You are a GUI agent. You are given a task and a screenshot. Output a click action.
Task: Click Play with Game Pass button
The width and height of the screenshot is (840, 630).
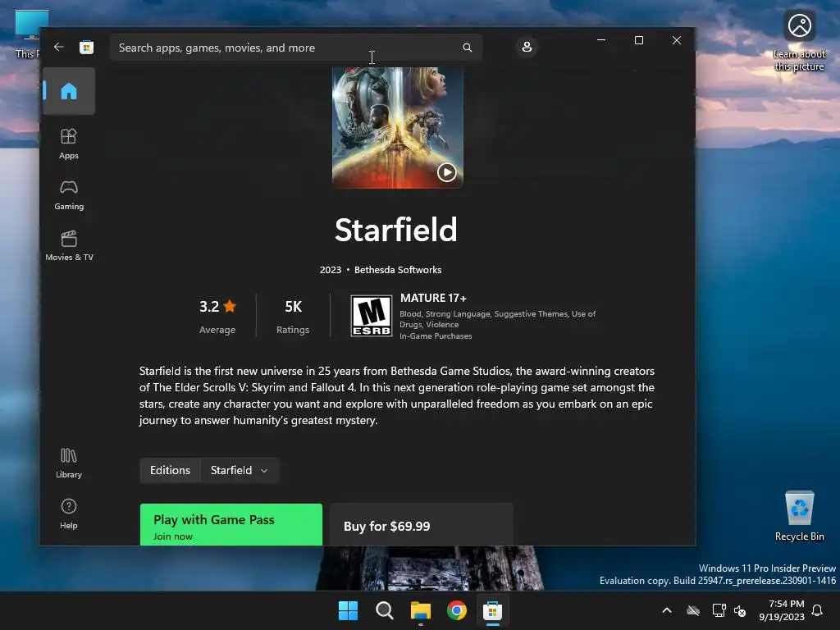coord(231,525)
